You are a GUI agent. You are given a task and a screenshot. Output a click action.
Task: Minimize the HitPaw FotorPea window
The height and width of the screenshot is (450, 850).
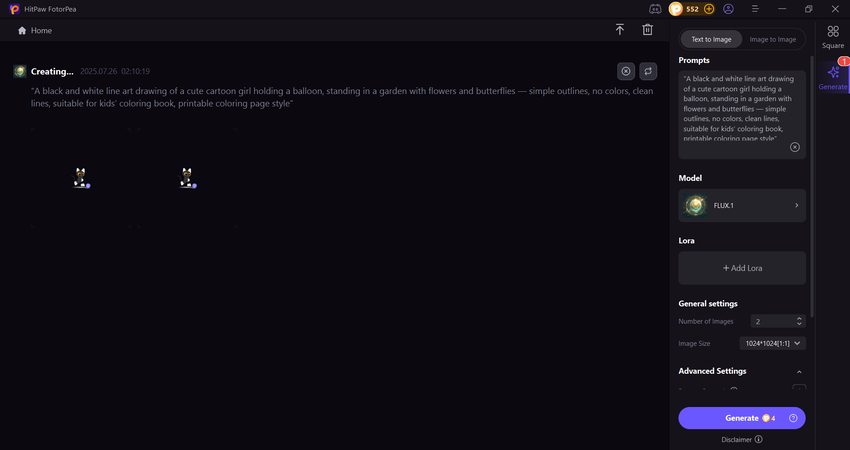coord(782,9)
